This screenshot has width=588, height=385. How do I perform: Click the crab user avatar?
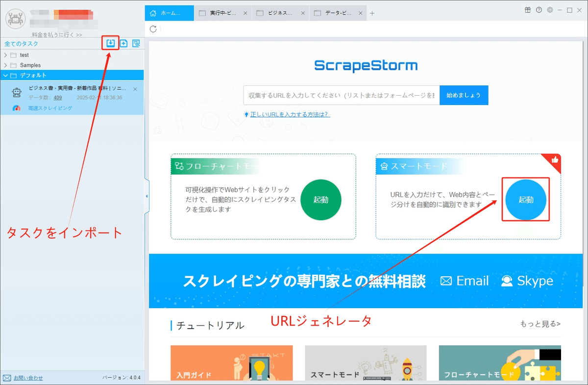(15, 19)
